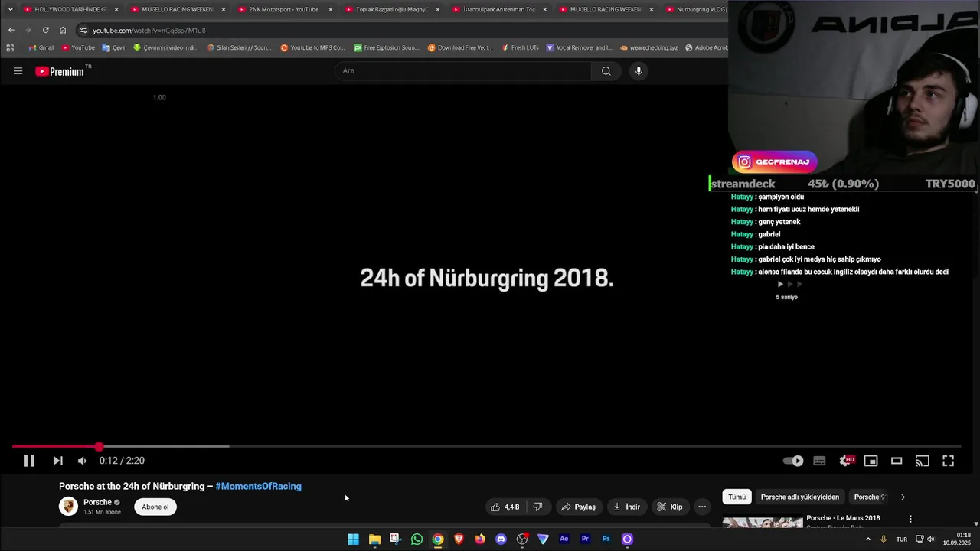Open options for Porsche - Le Mans 2018

coord(910,518)
